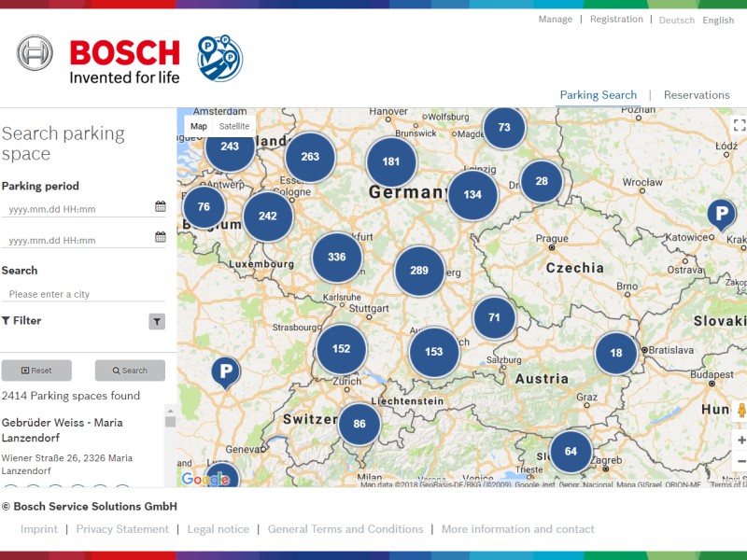Click the blue truck parking service logo
The width and height of the screenshot is (747, 560).
pos(220,58)
